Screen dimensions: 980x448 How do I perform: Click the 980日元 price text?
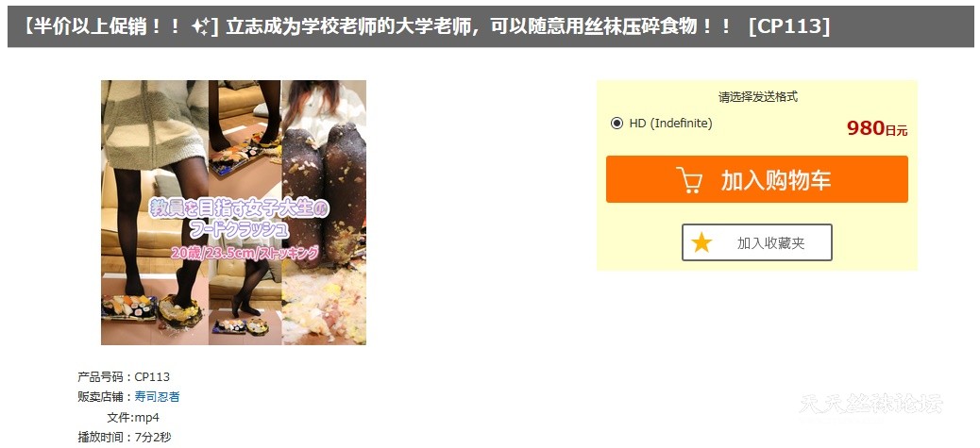(877, 128)
